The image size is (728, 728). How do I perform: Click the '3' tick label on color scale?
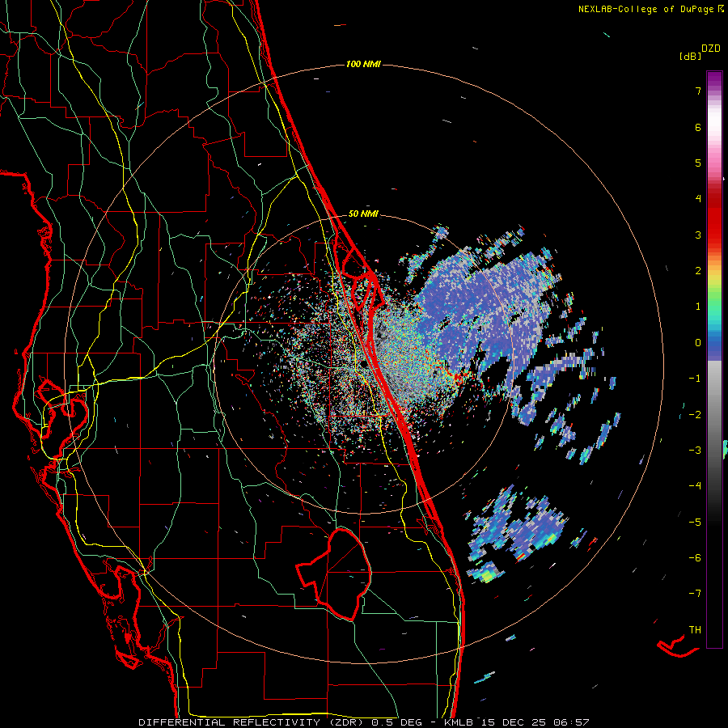(698, 235)
